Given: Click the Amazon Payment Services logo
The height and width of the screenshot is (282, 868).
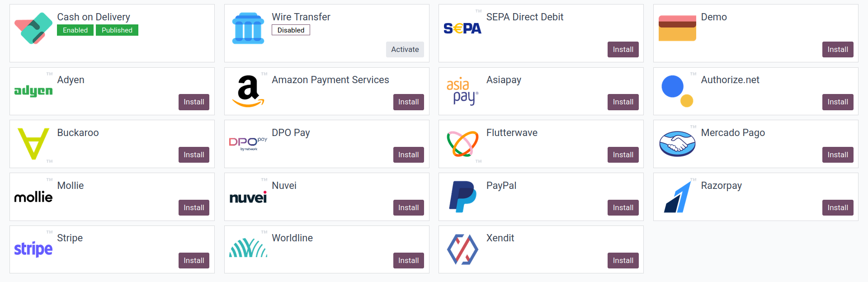Looking at the screenshot, I should [x=248, y=91].
